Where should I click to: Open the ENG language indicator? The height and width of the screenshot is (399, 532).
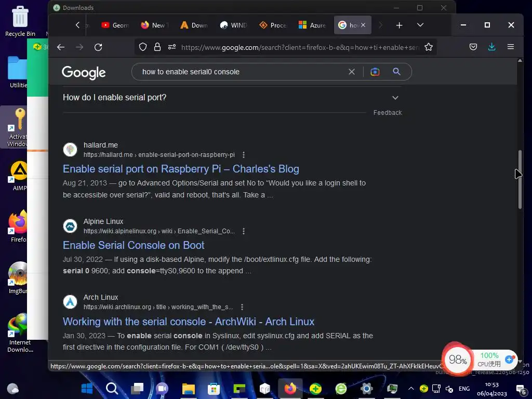(464, 389)
